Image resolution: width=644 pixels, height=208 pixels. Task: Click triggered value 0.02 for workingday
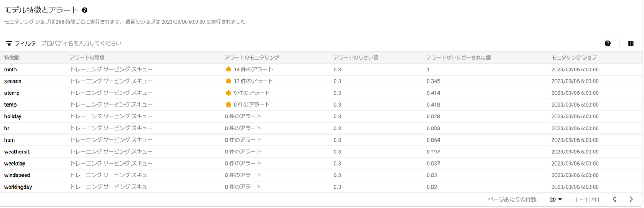click(432, 187)
